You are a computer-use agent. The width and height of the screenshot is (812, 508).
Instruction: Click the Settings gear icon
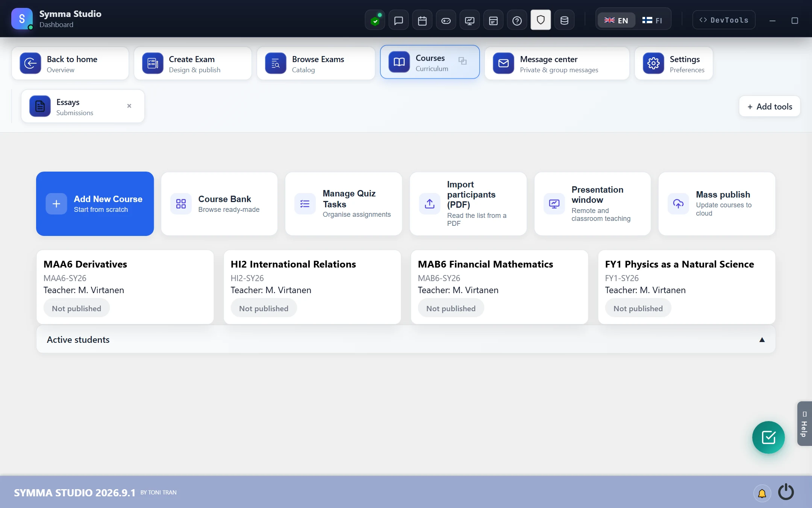click(x=653, y=63)
